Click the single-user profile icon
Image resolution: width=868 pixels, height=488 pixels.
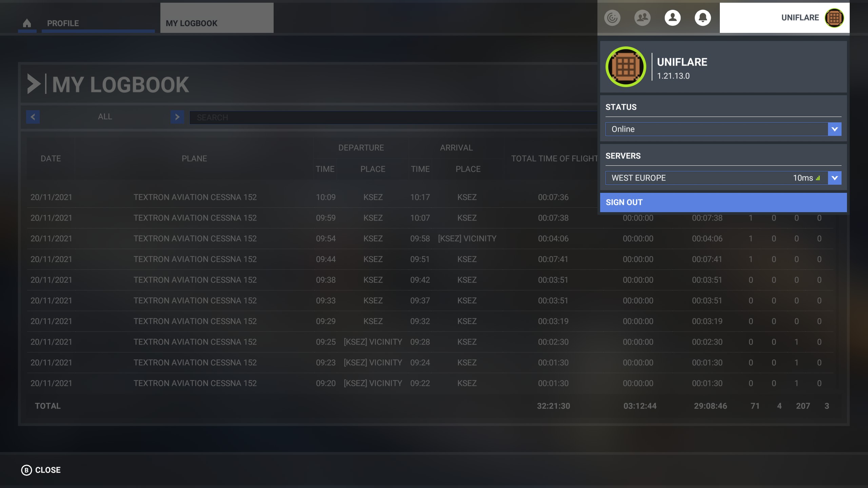(x=672, y=18)
